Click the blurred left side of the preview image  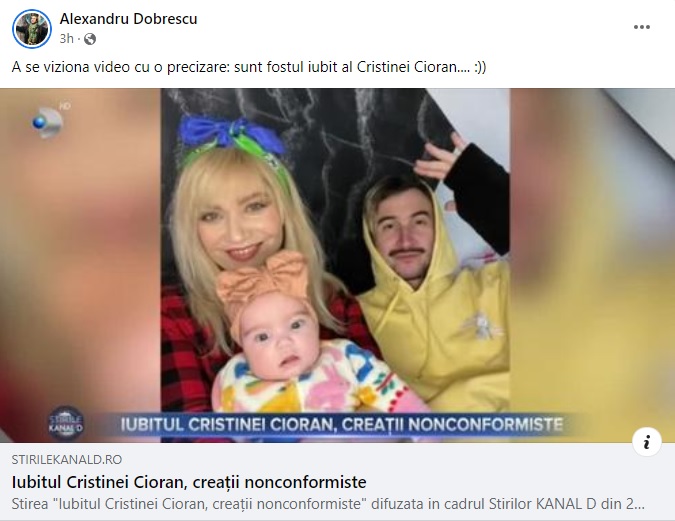pos(81,265)
